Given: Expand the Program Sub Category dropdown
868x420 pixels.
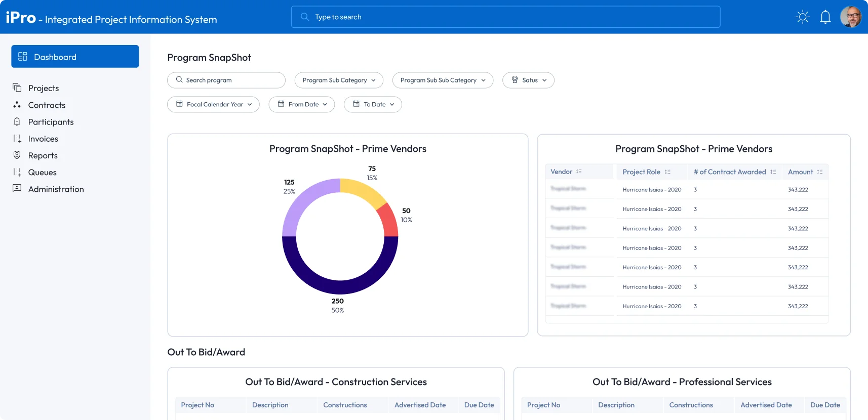Looking at the screenshot, I should click(x=339, y=80).
